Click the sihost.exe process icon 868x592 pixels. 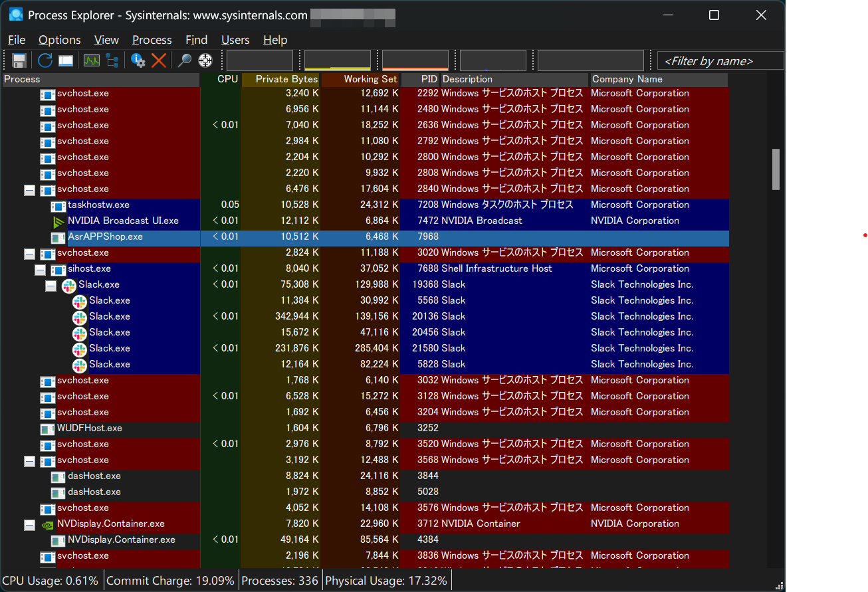pos(58,270)
